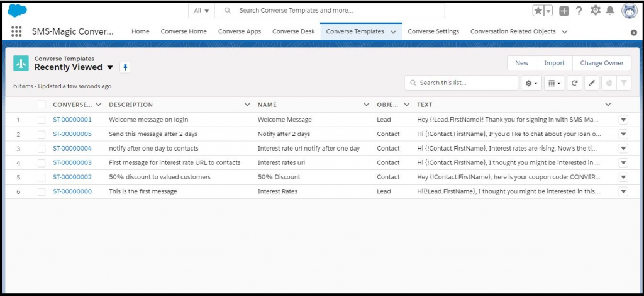The image size is (644, 296).
Task: Check the row for ST-00000001
Action: tap(42, 120)
